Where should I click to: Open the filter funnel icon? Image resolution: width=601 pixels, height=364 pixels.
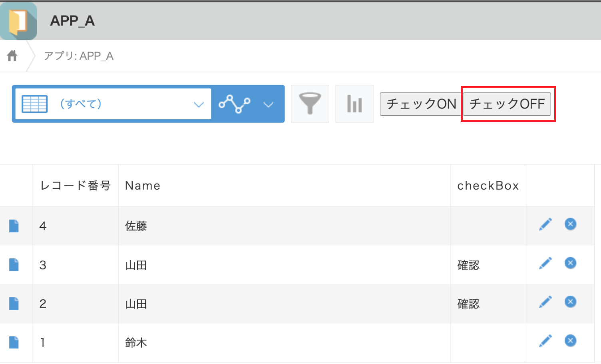point(310,104)
